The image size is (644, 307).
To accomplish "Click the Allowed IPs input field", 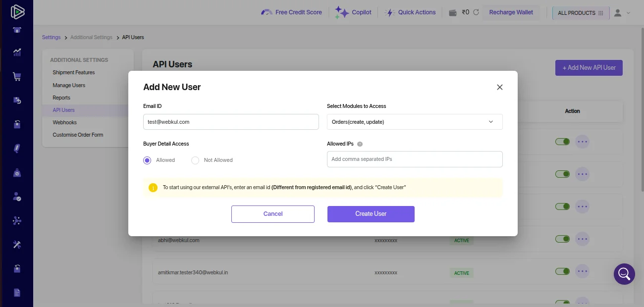I will pyautogui.click(x=415, y=159).
